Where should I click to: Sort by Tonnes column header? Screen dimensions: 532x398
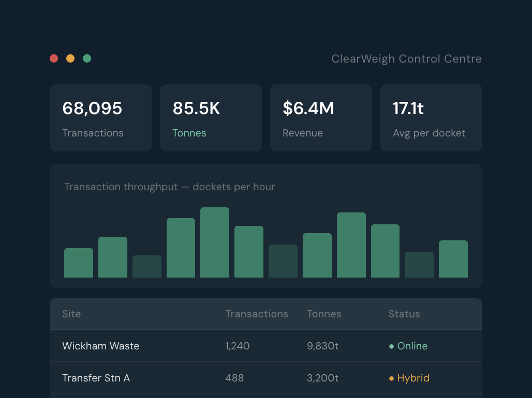point(324,314)
